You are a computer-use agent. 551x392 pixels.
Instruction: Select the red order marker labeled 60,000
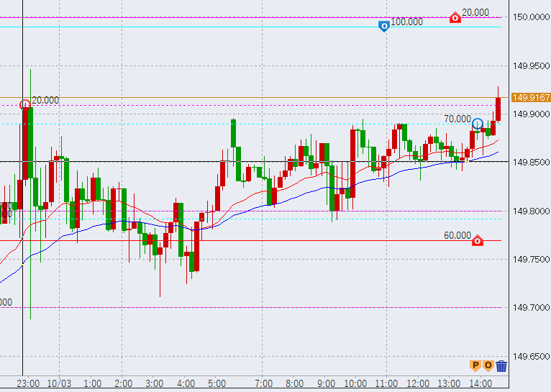pos(477,241)
